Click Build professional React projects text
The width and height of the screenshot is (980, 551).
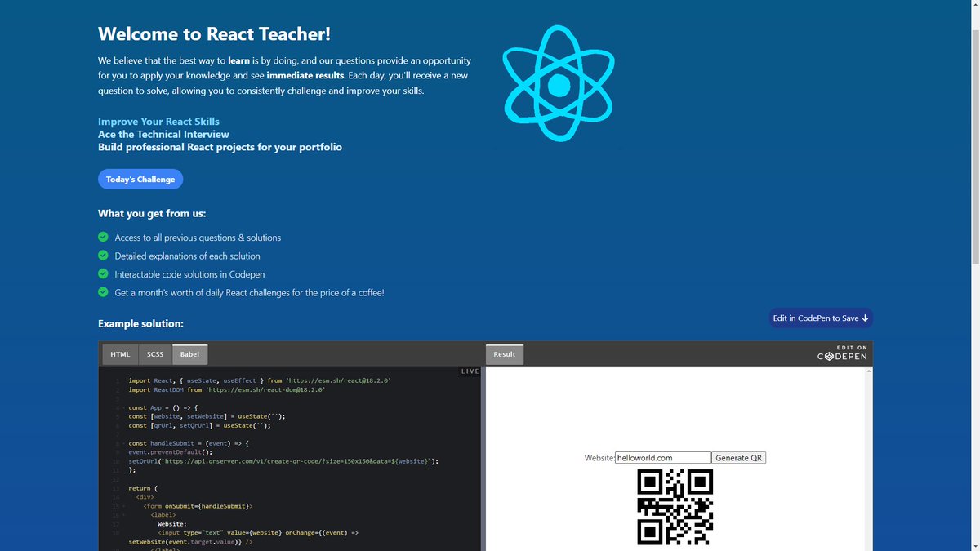pyautogui.click(x=220, y=147)
